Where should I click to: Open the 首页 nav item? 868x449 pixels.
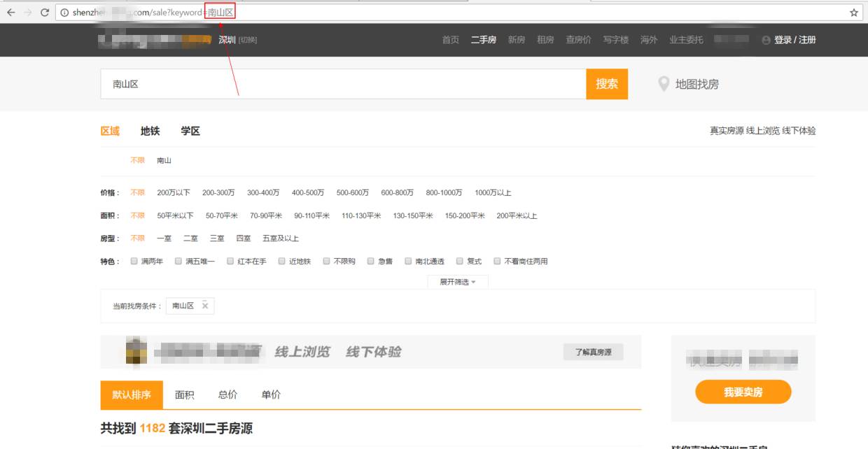pyautogui.click(x=451, y=40)
